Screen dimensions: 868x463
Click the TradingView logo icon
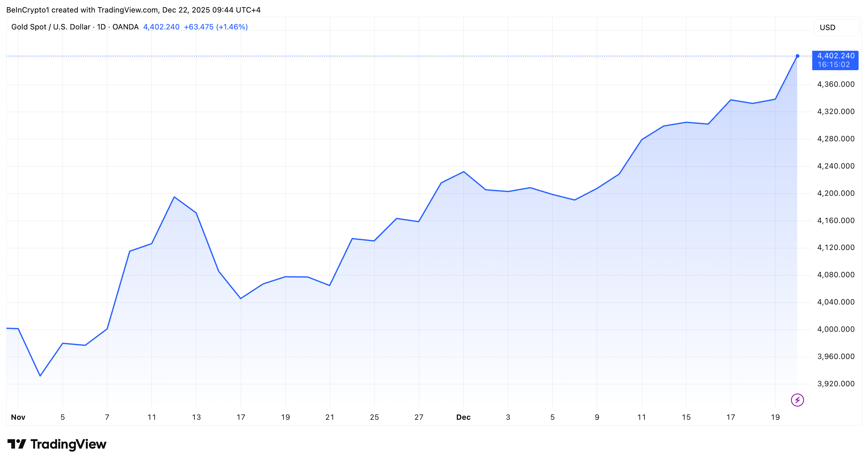(17, 444)
